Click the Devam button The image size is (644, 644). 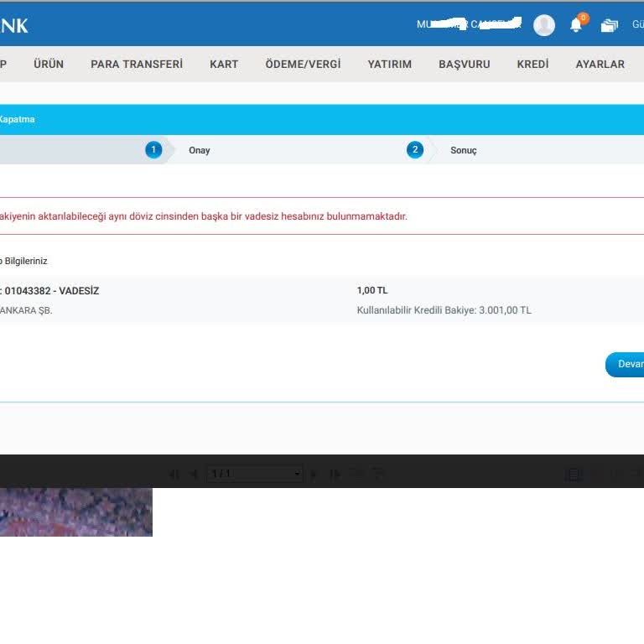point(625,364)
